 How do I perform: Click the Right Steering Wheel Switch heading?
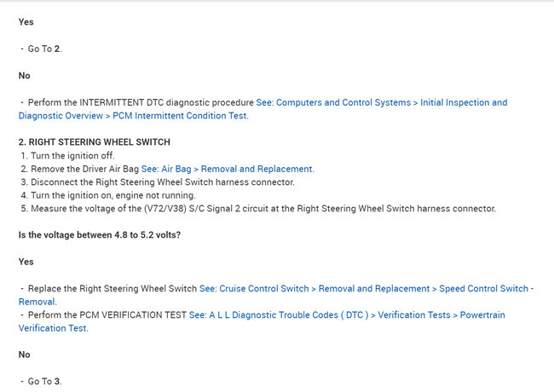(94, 141)
